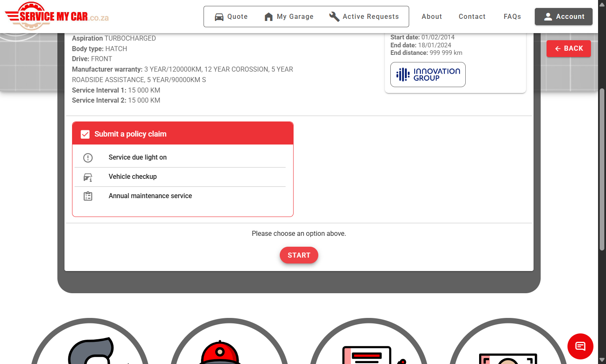Click the Drive FRONT line
Screen dimensions: 606x364
click(92, 59)
